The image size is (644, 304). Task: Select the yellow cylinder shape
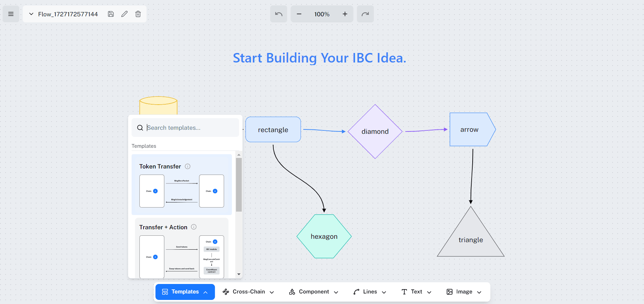(158, 106)
